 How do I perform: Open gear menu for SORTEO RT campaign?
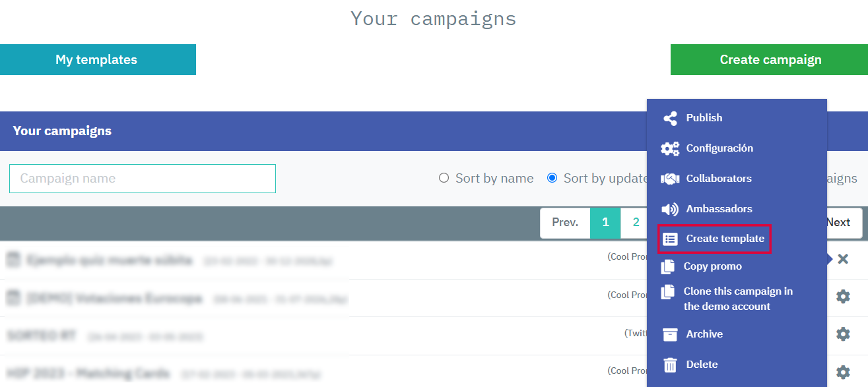(843, 334)
